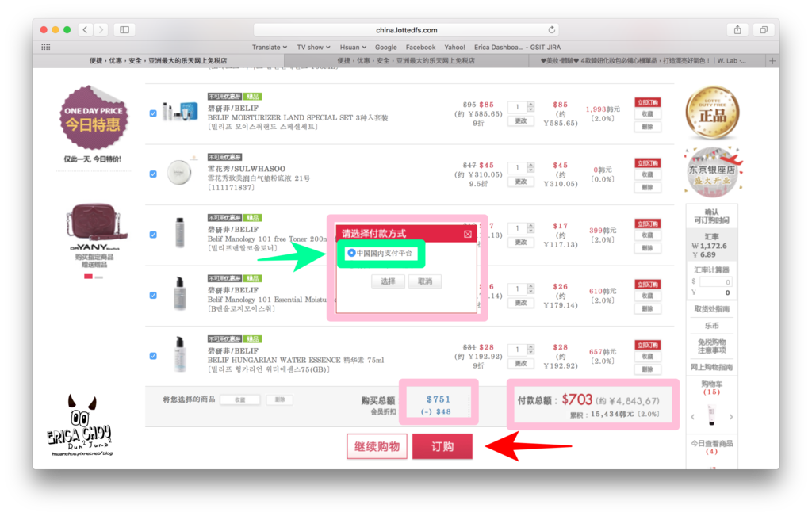The image size is (812, 516).
Task: Open Belif Manology Toner product image
Action: [179, 232]
